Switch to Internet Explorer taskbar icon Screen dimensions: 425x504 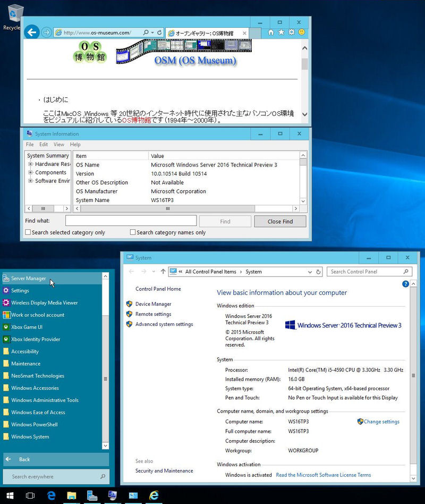(154, 495)
